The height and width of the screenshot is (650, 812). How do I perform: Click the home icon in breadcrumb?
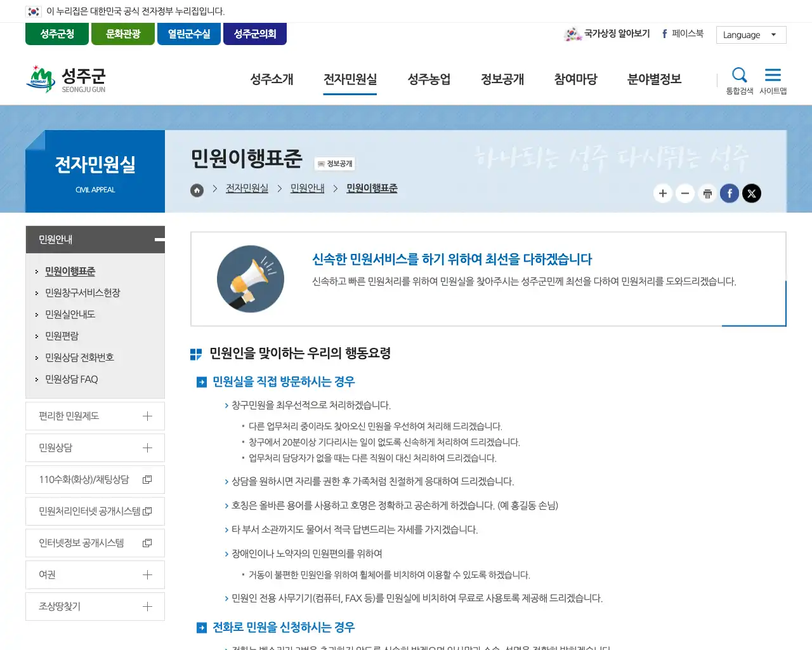[x=197, y=190]
